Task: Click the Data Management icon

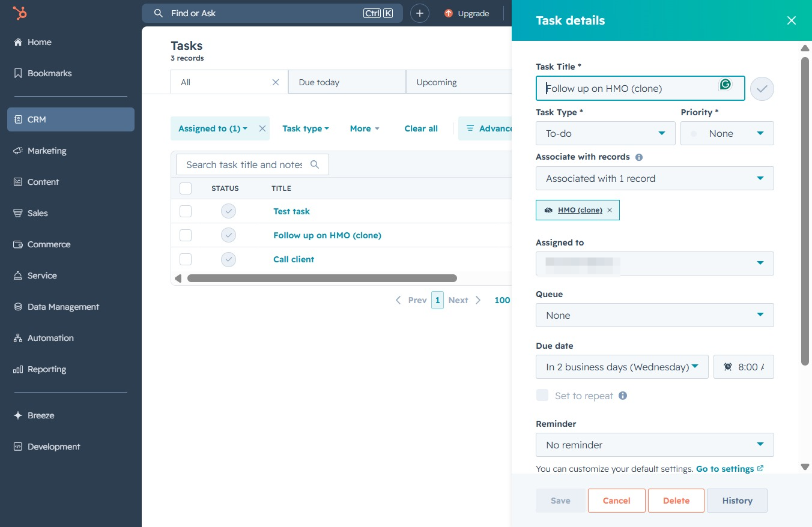Action: [x=17, y=307]
